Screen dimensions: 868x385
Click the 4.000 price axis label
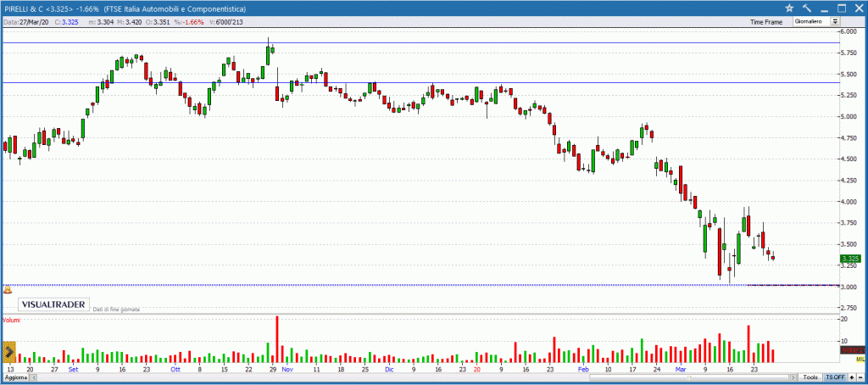[x=849, y=202]
